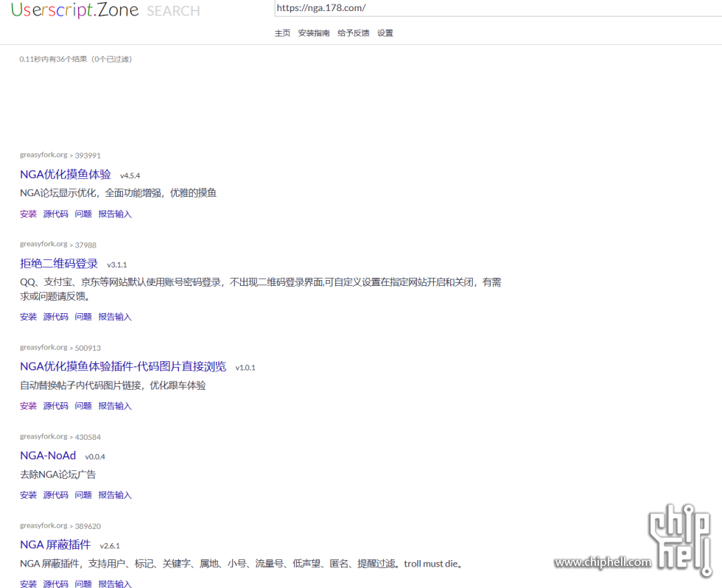Focus the URL search input field
Viewport: 722px width, 588px height.
(x=498, y=8)
